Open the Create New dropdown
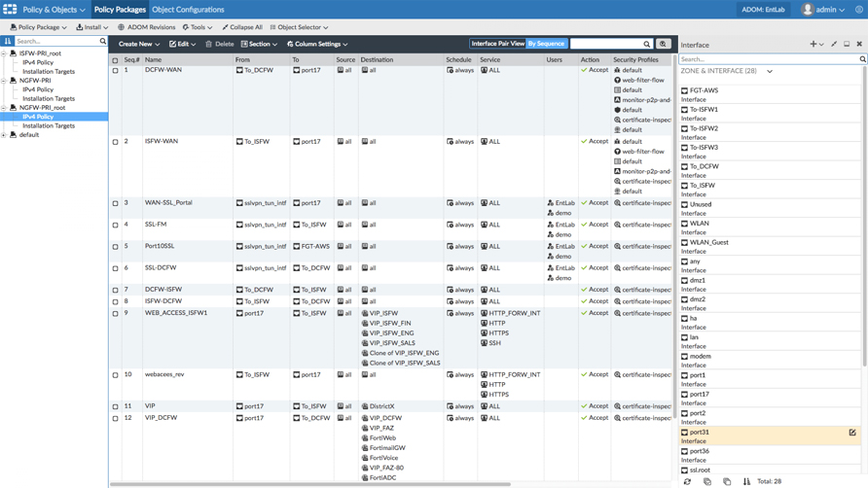Image resolution: width=868 pixels, height=488 pixels. pyautogui.click(x=138, y=44)
